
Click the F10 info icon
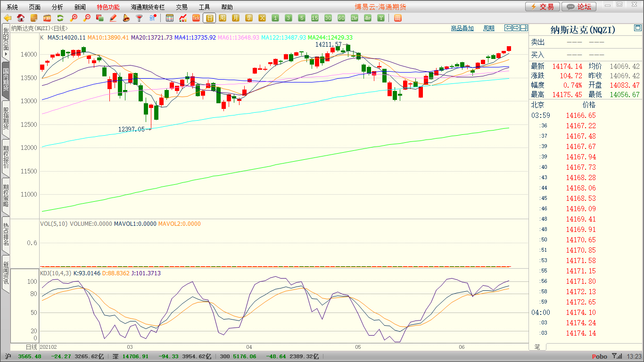coord(47,18)
